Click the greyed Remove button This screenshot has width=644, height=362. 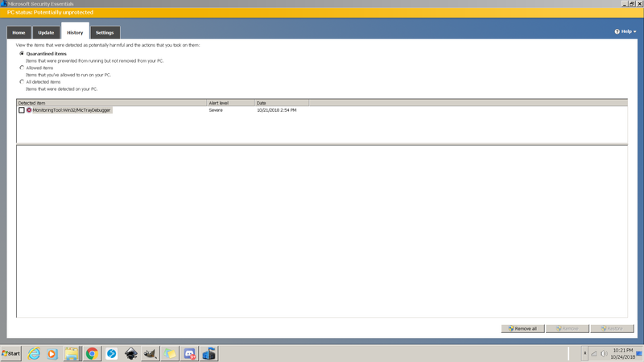tap(568, 328)
